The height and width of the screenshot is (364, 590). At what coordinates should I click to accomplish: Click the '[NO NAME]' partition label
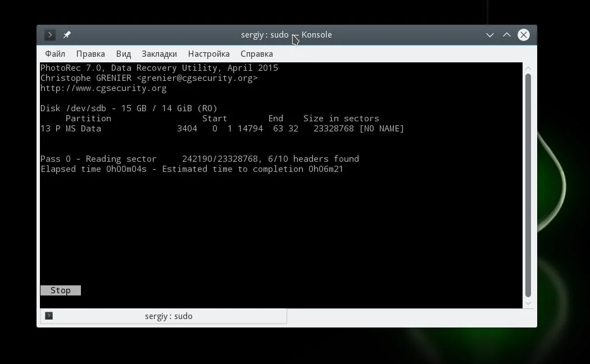382,129
